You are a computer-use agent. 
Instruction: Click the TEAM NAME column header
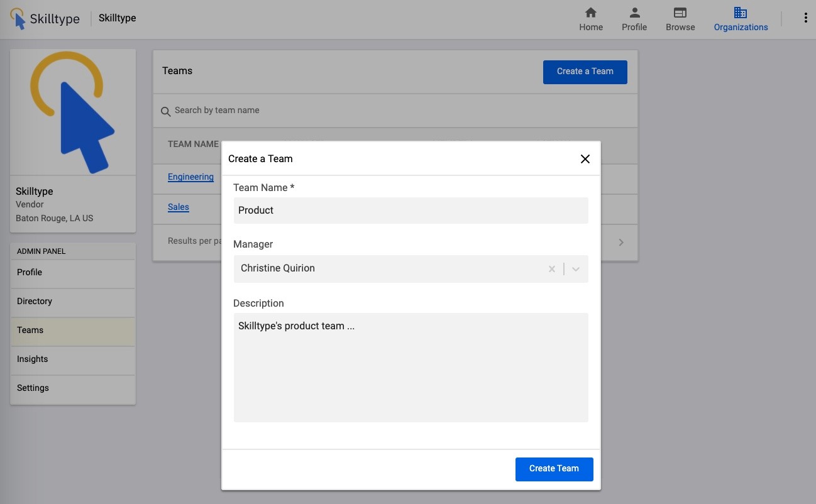(193, 144)
